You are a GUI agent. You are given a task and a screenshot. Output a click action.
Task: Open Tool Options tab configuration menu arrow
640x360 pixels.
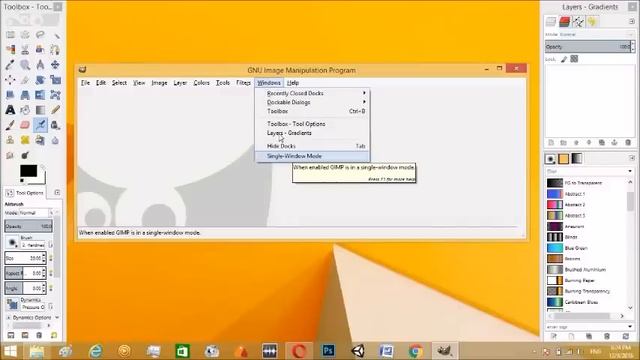[57, 192]
